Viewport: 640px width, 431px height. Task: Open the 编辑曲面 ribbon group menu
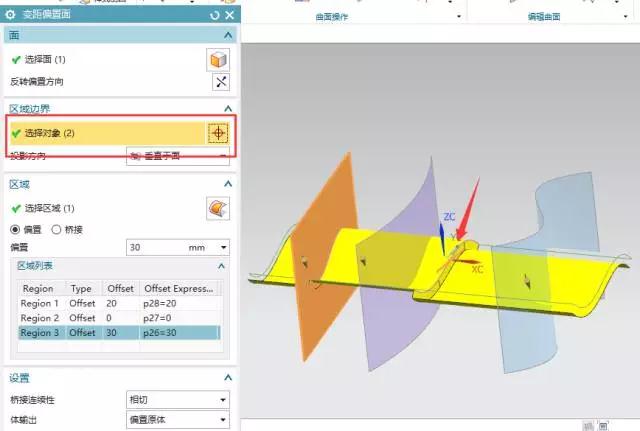(629, 17)
